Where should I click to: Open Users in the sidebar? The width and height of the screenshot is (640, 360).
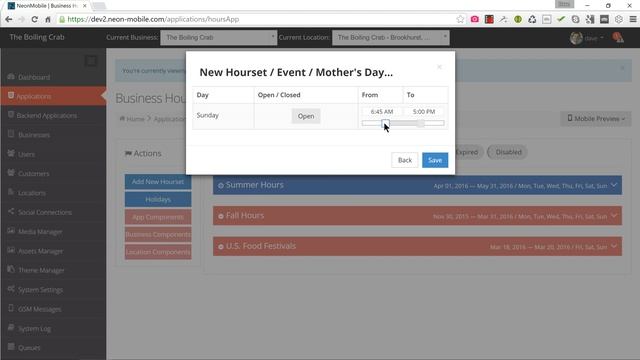[53, 154]
